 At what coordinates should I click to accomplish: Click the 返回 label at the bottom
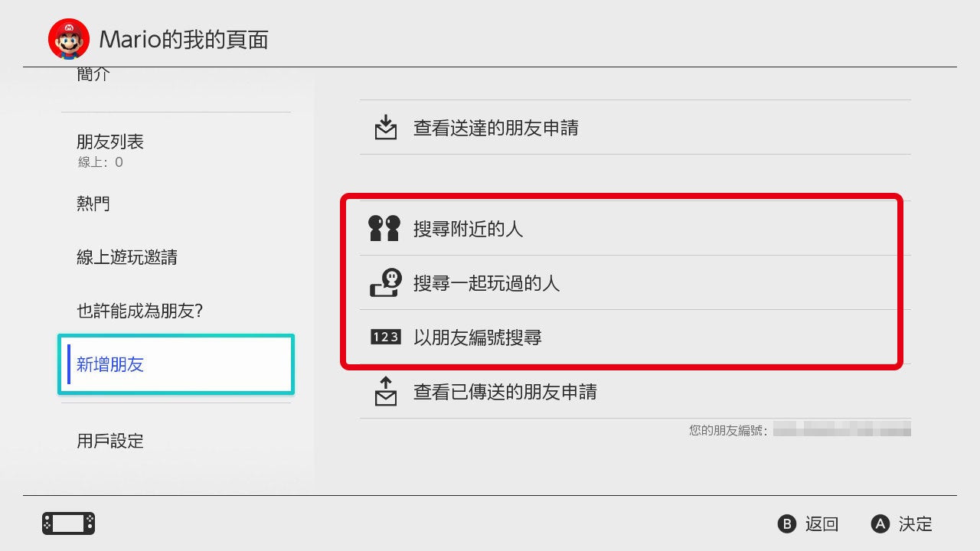click(x=822, y=524)
